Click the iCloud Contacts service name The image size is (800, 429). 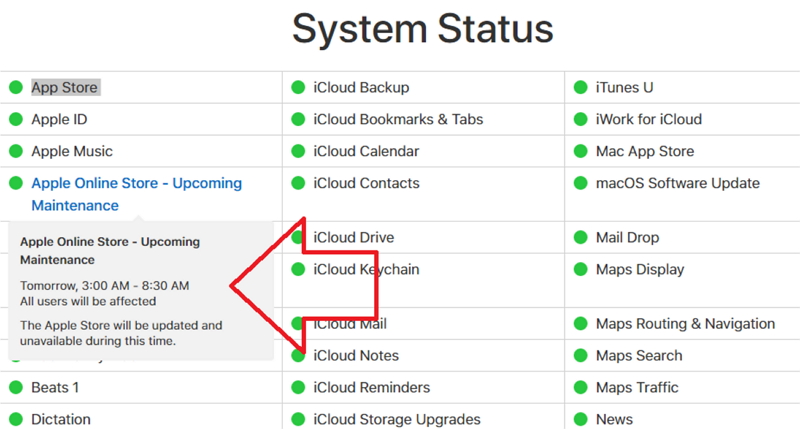point(366,184)
